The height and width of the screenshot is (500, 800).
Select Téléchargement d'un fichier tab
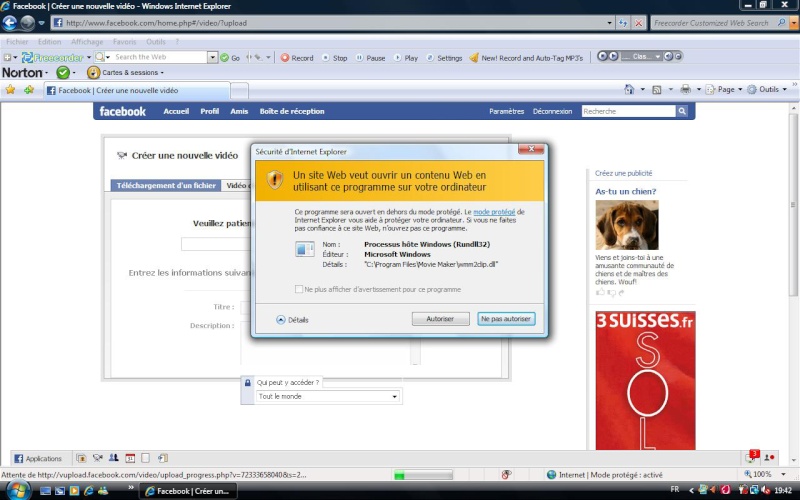pos(166,185)
